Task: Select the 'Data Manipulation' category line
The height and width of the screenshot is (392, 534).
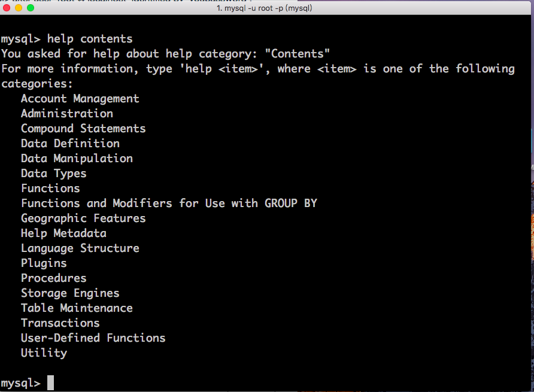Action: pyautogui.click(x=77, y=159)
